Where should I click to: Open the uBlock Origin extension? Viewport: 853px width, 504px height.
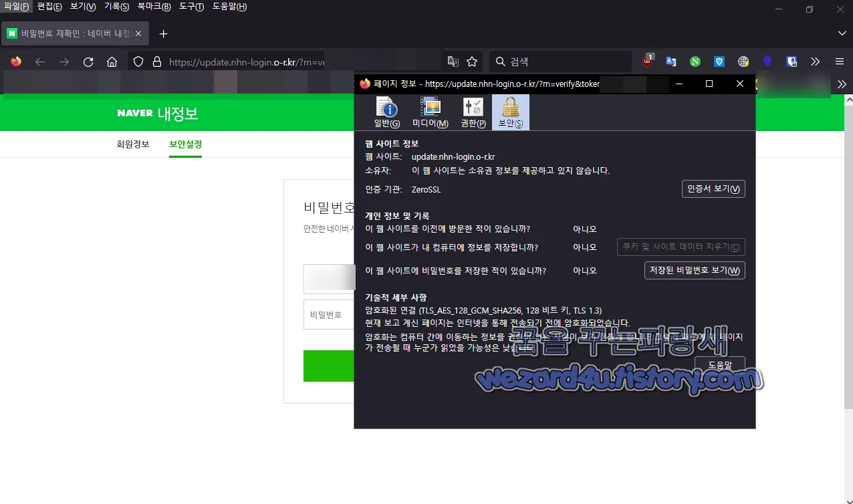tap(648, 61)
